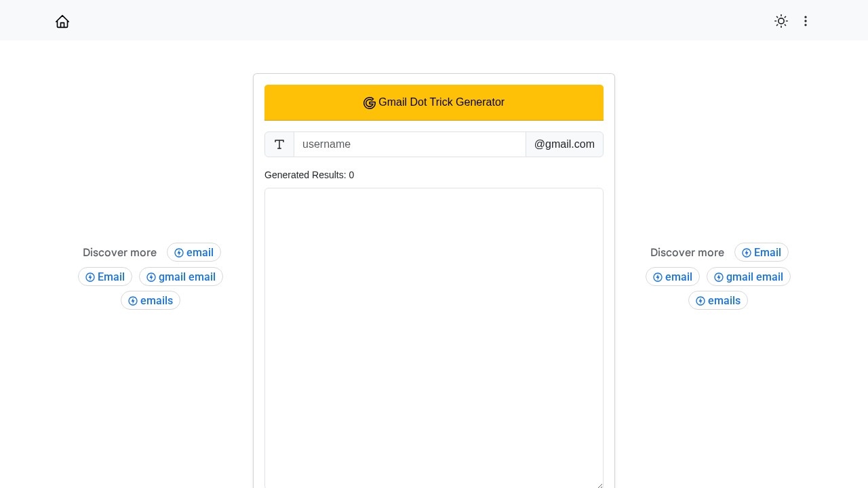Click the plus icon on right 'emails' chip
868x488 pixels.
coord(701,300)
